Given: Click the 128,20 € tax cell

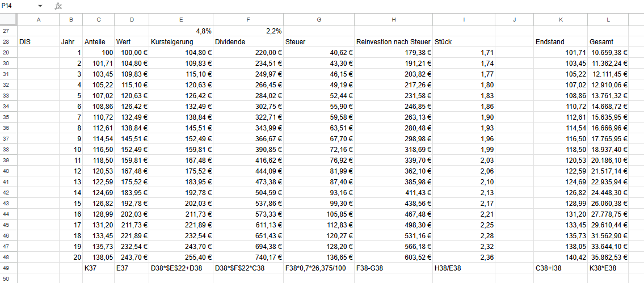Looking at the screenshot, I should 319,246.
